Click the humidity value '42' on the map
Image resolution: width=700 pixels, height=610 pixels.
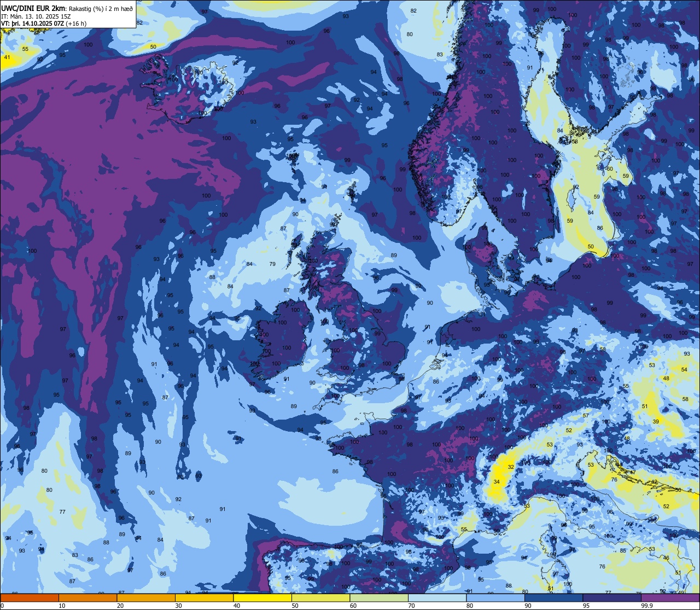click(x=655, y=482)
